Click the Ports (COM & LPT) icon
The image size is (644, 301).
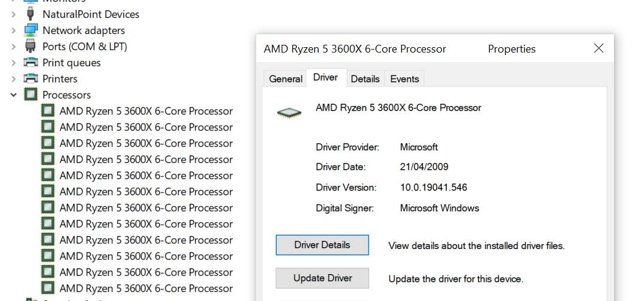point(30,47)
